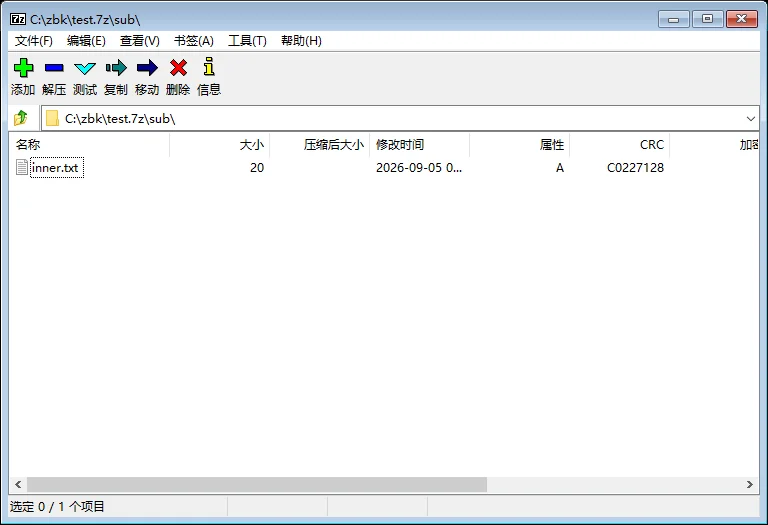Screen dimensions: 768x525
Task: Click the horizontal scrollbar left arrow
Action: point(18,484)
